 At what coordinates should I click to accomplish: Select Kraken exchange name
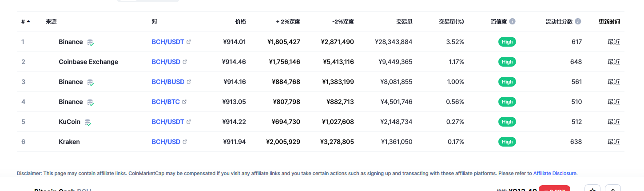coord(69,142)
